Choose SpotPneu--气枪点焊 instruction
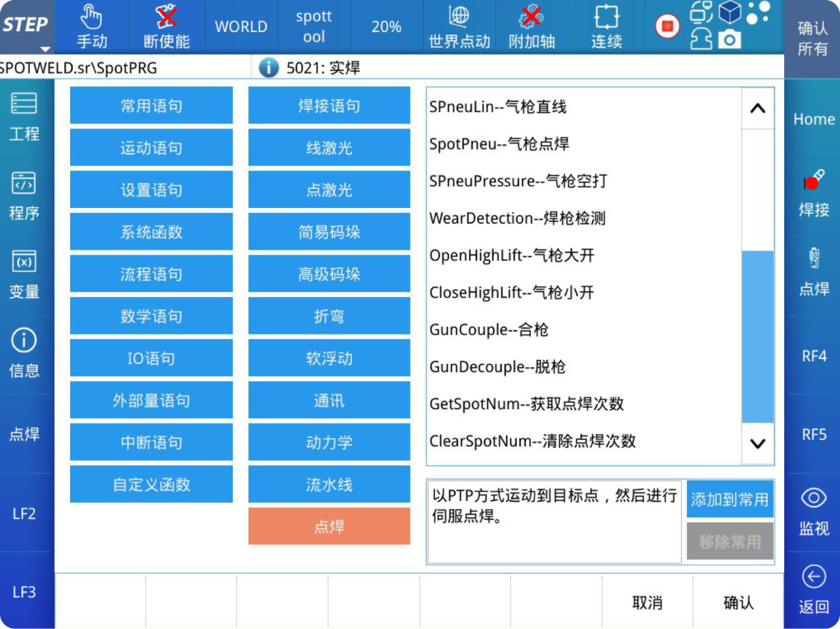This screenshot has height=629, width=840. [584, 144]
